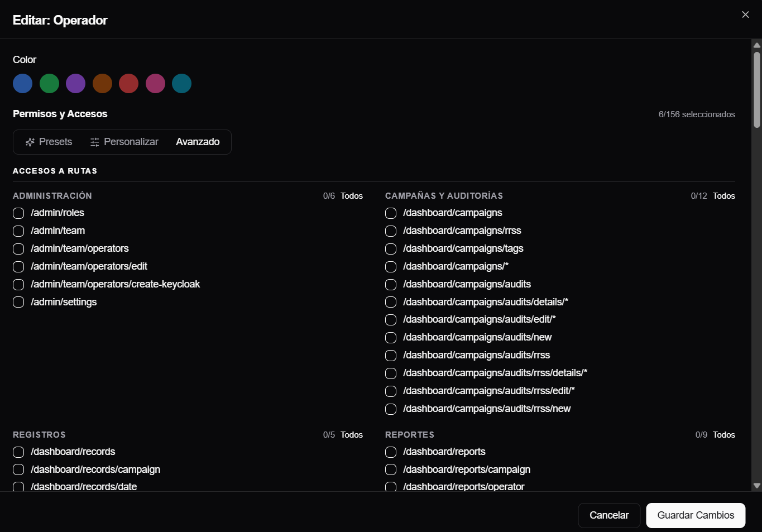This screenshot has height=532, width=762.
Task: Click the scrollbar down arrow
Action: [757, 486]
